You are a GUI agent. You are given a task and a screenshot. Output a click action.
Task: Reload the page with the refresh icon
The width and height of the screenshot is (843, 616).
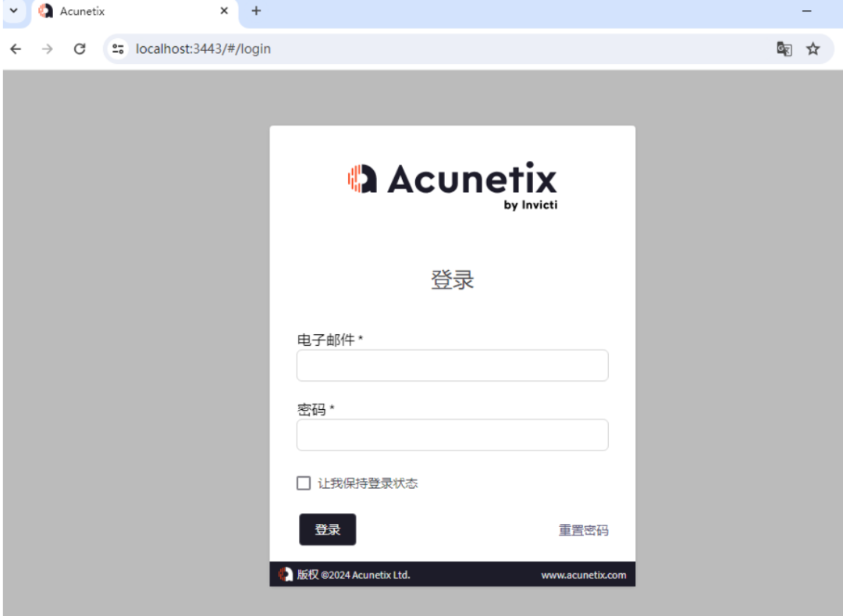pyautogui.click(x=80, y=49)
